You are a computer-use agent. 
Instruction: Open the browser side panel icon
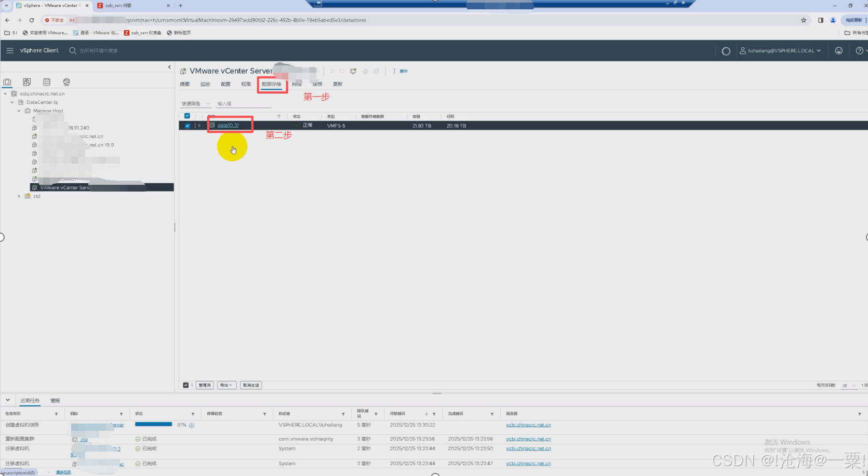tap(821, 20)
